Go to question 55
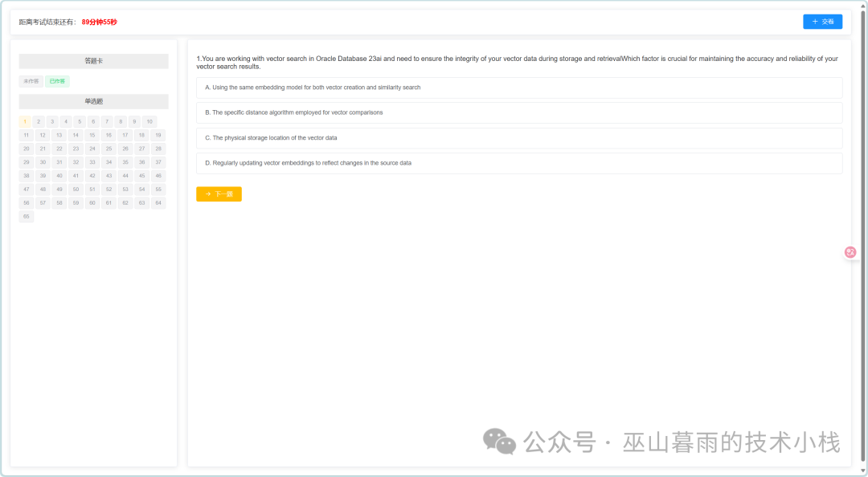The width and height of the screenshot is (868, 477). coord(158,190)
